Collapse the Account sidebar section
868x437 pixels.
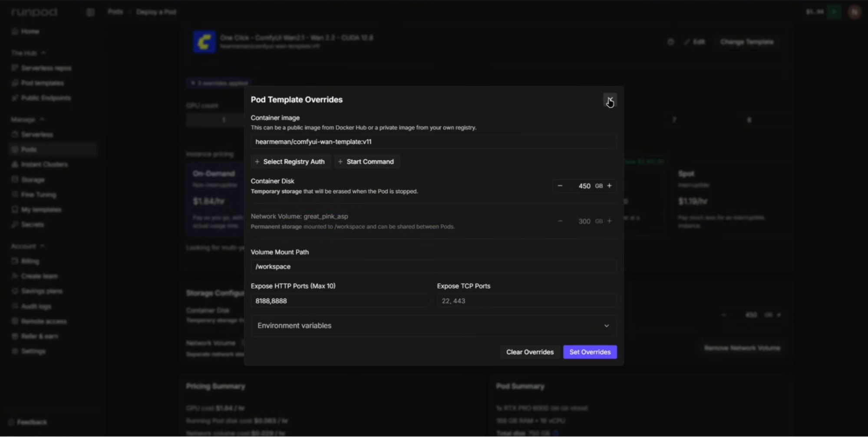pyautogui.click(x=28, y=246)
